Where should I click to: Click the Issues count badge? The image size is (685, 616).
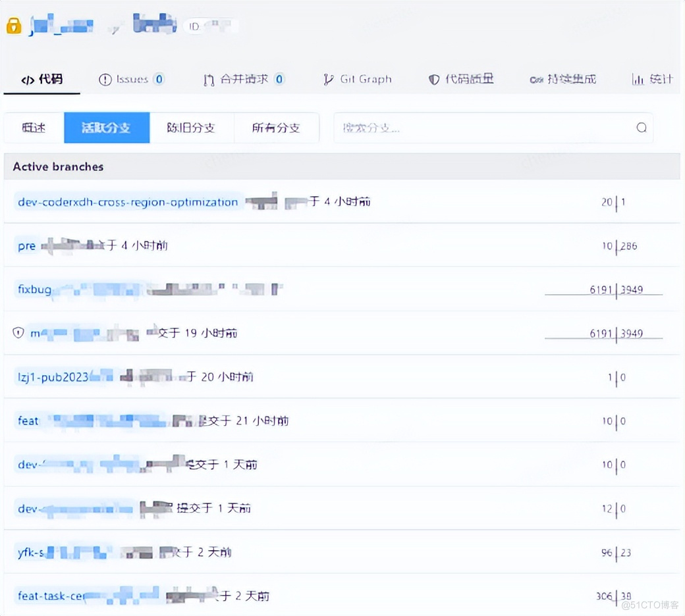click(x=159, y=80)
